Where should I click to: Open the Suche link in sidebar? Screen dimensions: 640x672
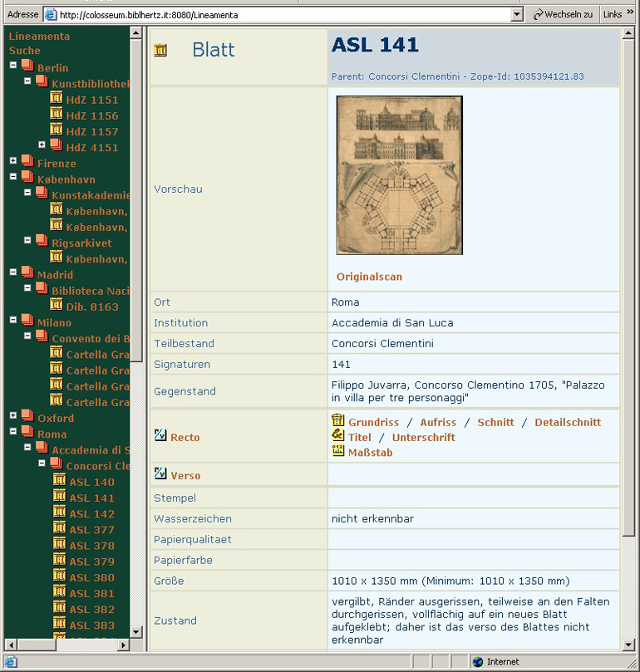pyautogui.click(x=24, y=51)
